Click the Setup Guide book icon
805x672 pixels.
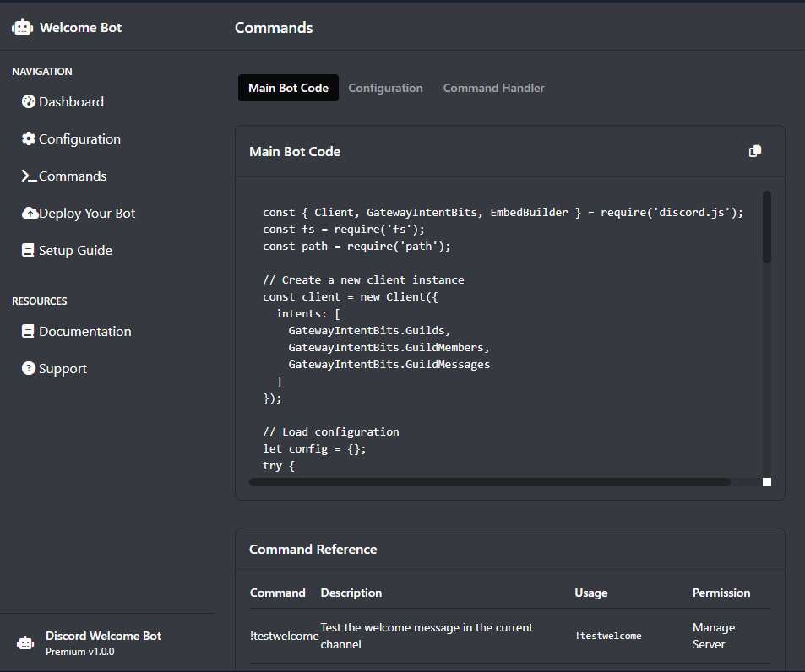point(29,251)
